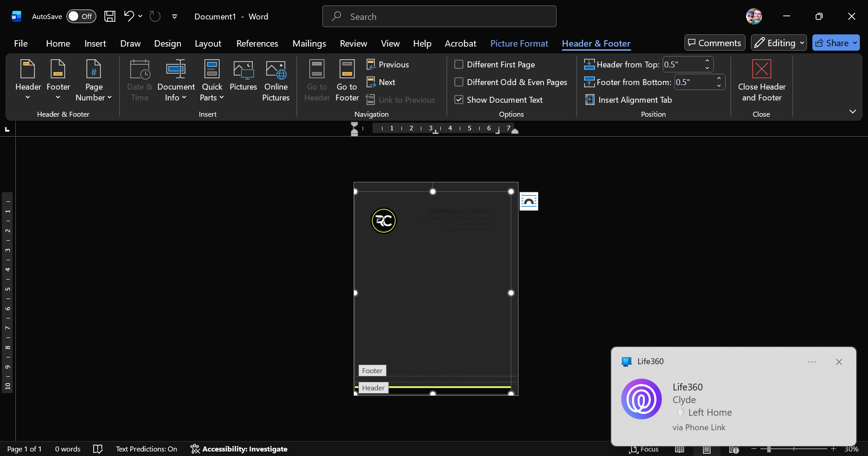The height and width of the screenshot is (456, 868).
Task: Click the Share button
Action: pyautogui.click(x=832, y=43)
